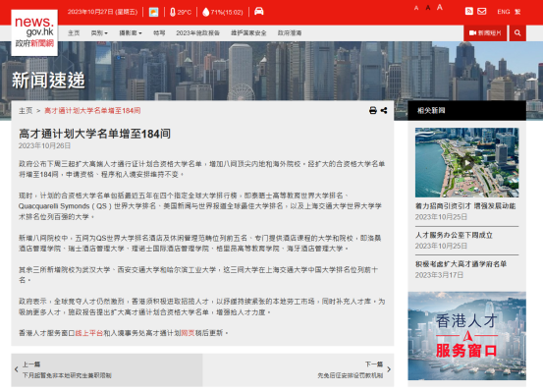Select the smallest font size A
This screenshot has width=543, height=392.
(416, 8)
